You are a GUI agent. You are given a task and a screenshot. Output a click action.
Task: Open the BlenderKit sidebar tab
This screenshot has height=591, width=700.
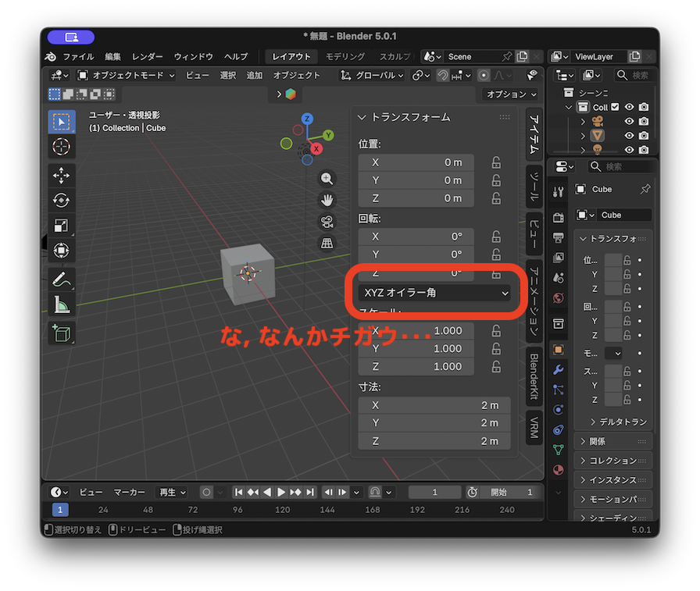(534, 377)
